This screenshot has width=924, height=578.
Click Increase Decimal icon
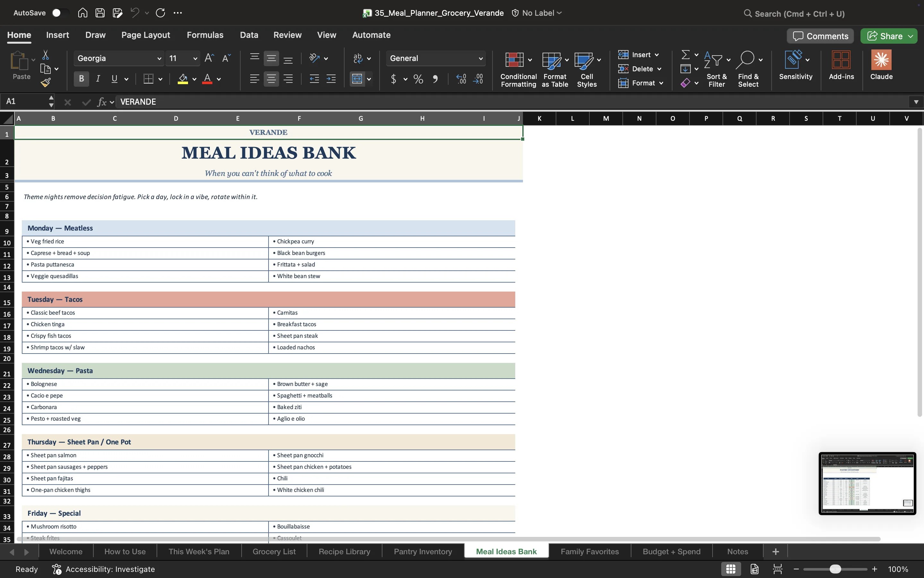(x=461, y=79)
